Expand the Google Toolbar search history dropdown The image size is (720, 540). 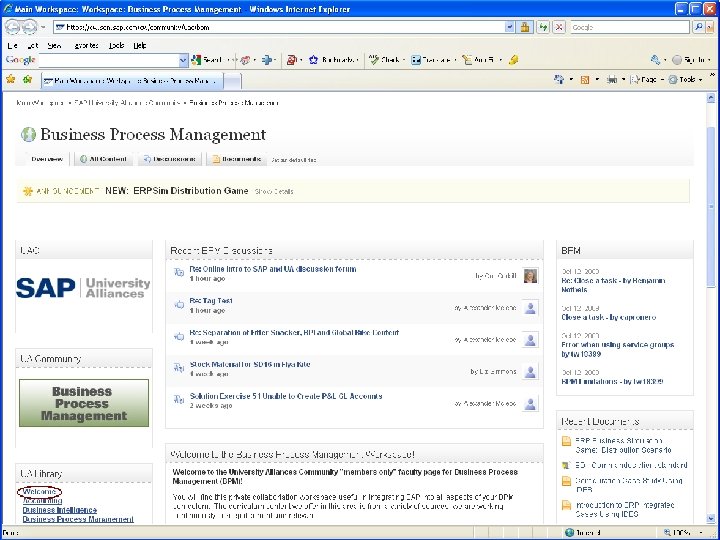click(184, 60)
